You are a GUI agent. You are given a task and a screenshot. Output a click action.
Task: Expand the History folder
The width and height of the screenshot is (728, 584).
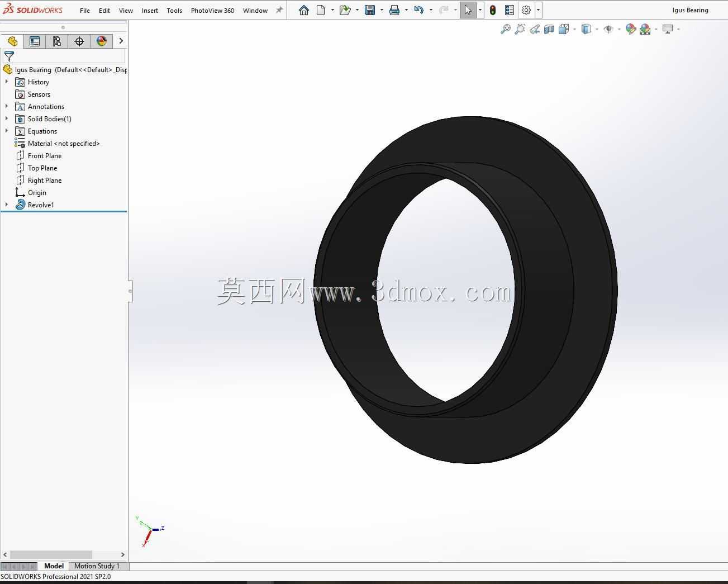click(7, 82)
